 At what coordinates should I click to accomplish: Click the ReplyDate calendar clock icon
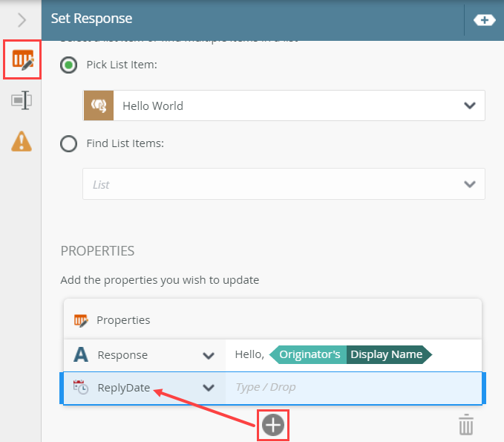tap(81, 387)
